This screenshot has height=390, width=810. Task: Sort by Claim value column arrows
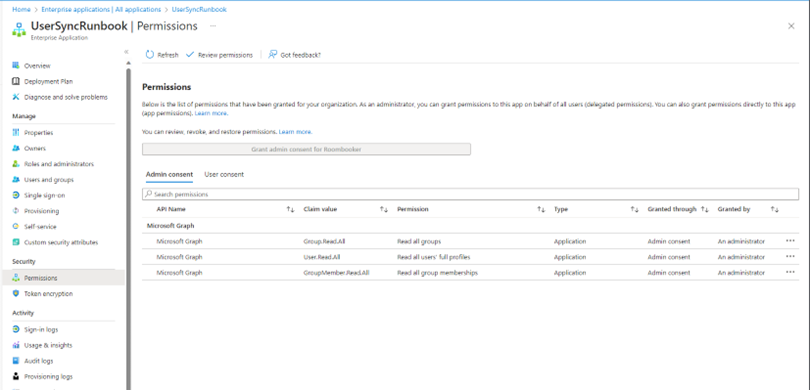coord(384,209)
